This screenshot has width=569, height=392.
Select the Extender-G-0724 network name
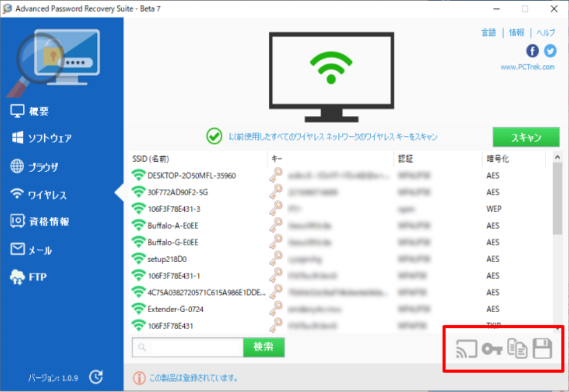(x=175, y=310)
